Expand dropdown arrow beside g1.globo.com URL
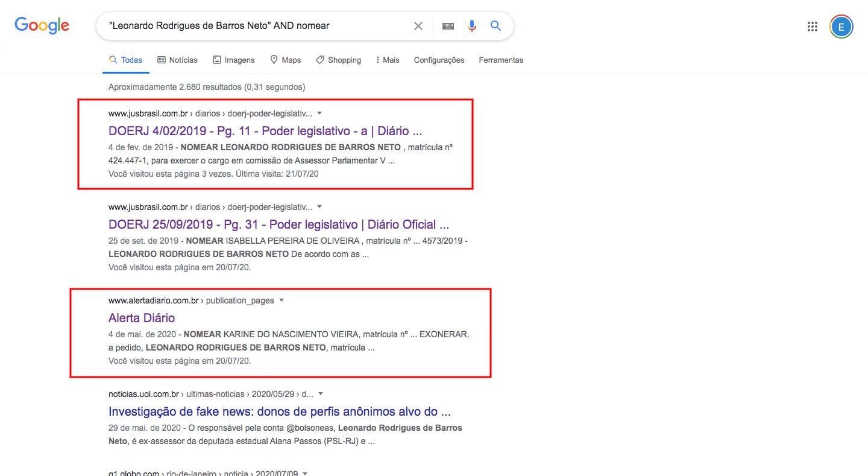The height and width of the screenshot is (476, 868). click(305, 473)
